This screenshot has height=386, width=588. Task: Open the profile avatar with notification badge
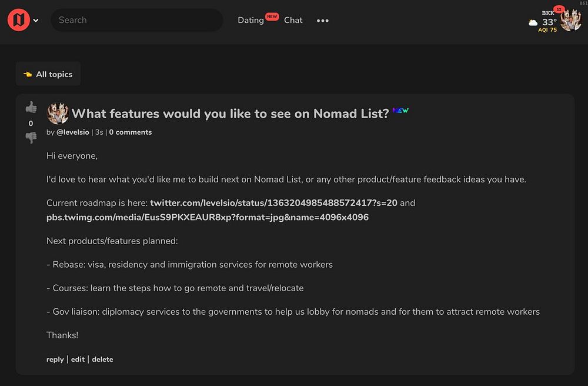click(x=570, y=19)
